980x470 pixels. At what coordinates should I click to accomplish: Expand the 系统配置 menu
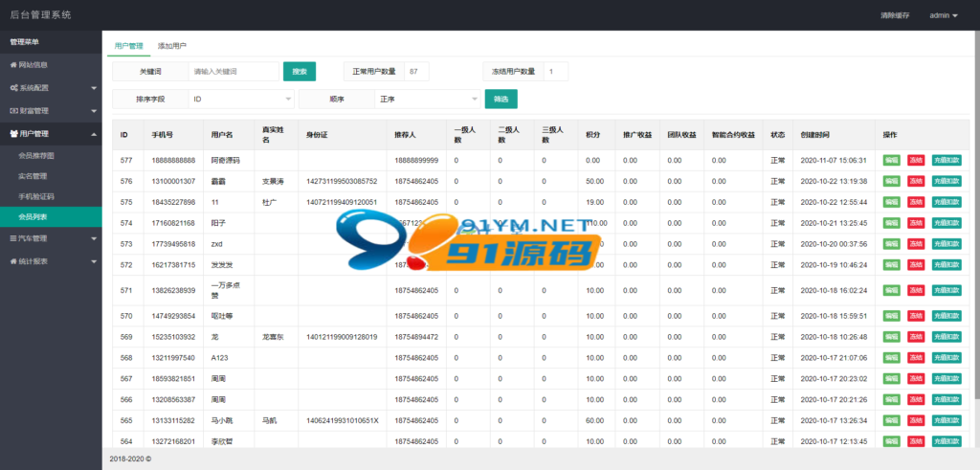[51, 88]
